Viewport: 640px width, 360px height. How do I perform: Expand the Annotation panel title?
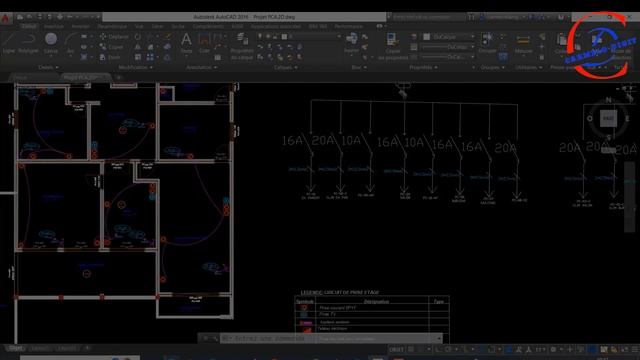click(202, 67)
